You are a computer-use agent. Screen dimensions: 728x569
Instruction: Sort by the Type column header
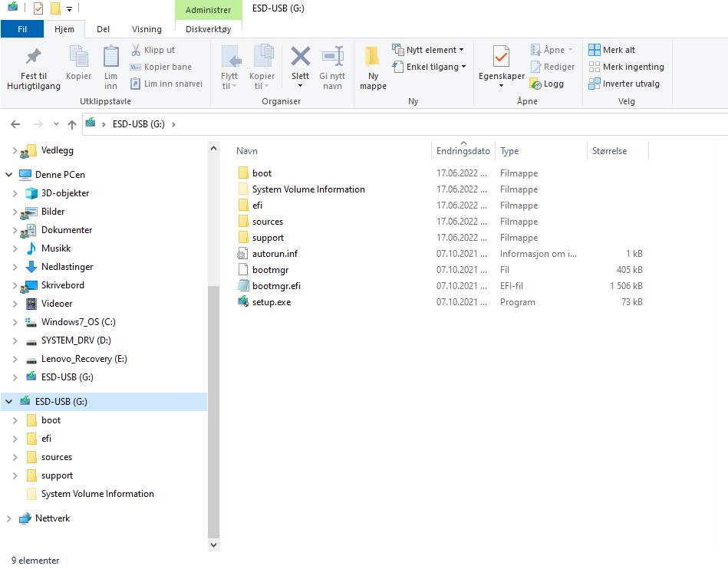(x=541, y=151)
